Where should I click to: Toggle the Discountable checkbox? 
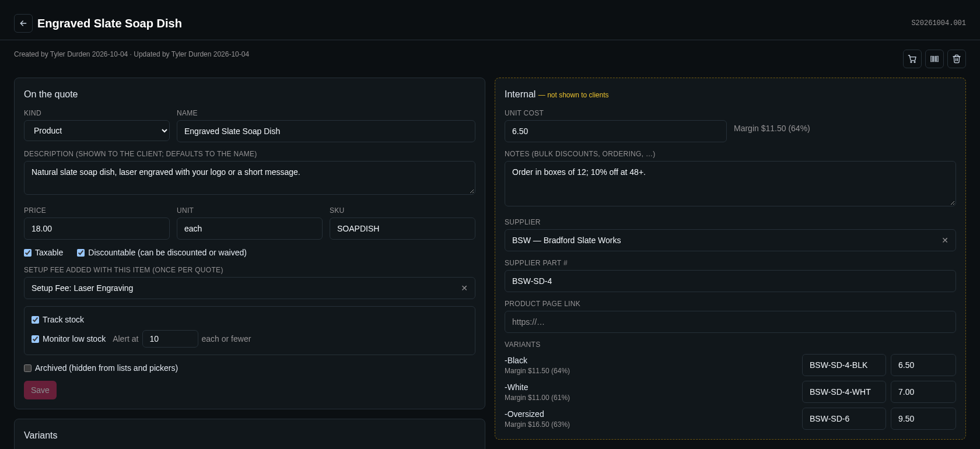point(81,252)
